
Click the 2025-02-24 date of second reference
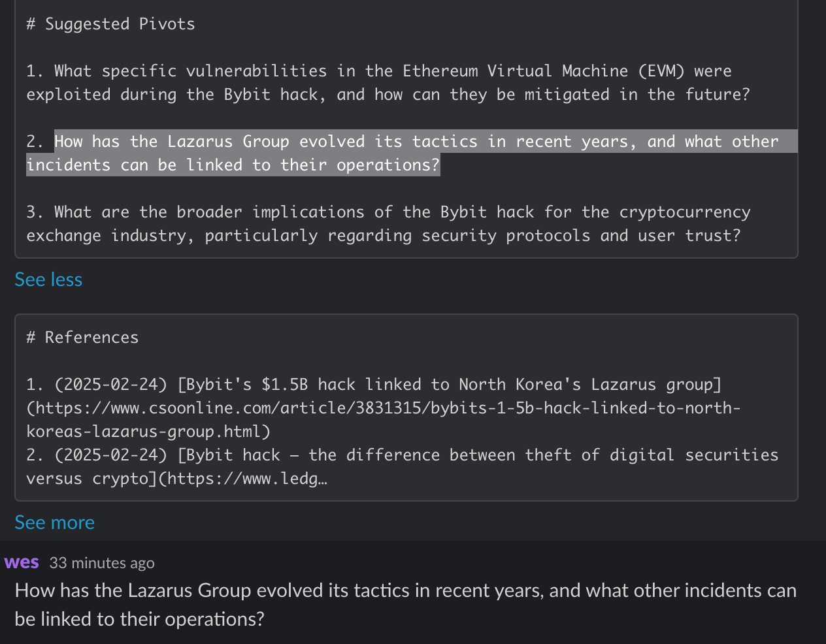coord(111,455)
